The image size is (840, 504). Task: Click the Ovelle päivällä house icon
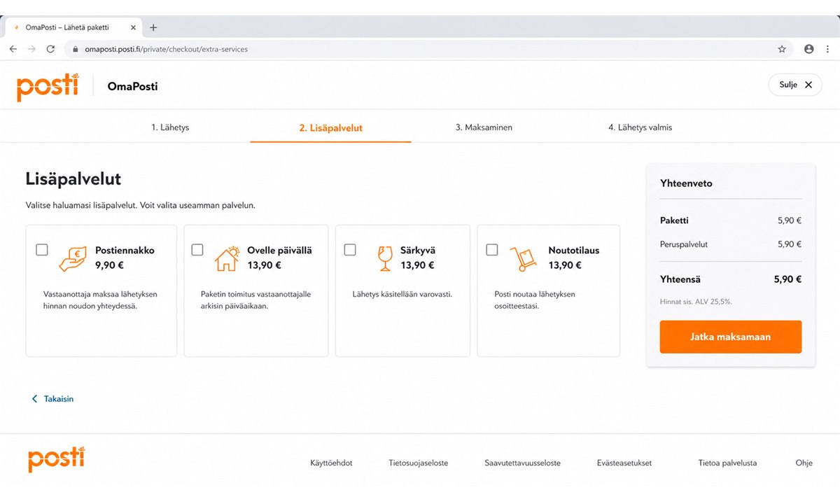227,258
